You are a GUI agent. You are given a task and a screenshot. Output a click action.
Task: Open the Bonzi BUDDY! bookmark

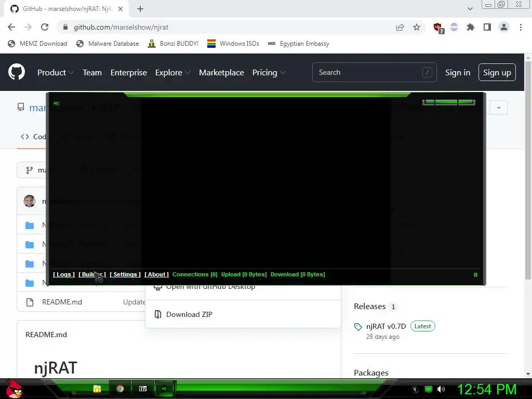pos(173,44)
